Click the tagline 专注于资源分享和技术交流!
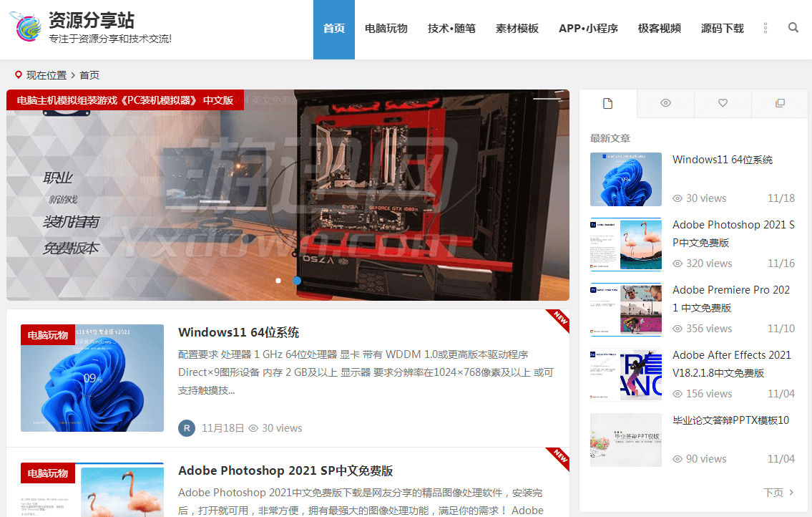The height and width of the screenshot is (517, 812). tap(110, 39)
